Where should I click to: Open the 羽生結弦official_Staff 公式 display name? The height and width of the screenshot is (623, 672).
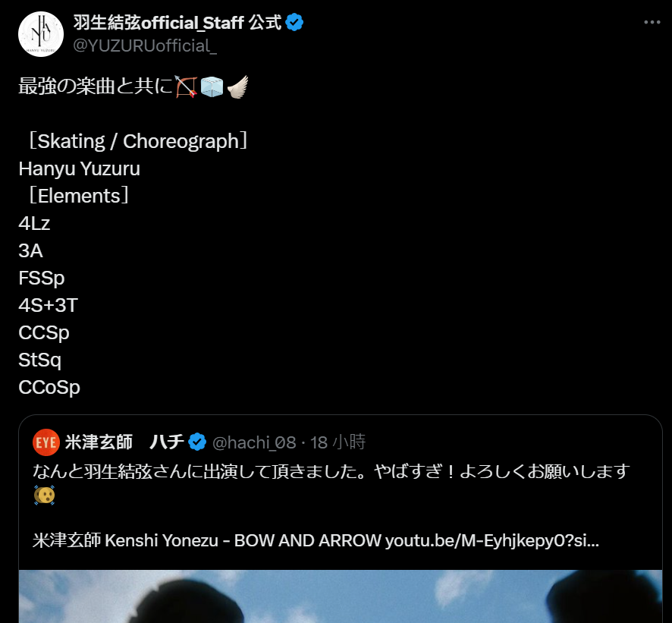177,22
